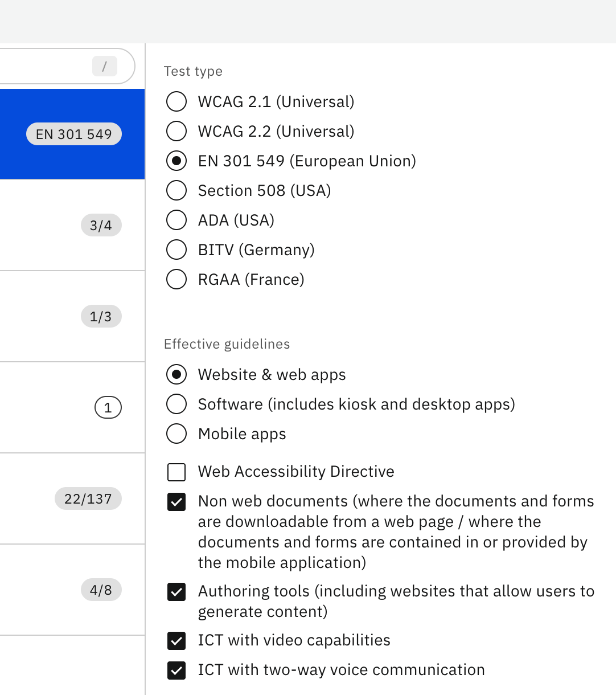Click the EN 301 549 radio button
Viewport: 616px width, 695px height.
click(x=176, y=161)
